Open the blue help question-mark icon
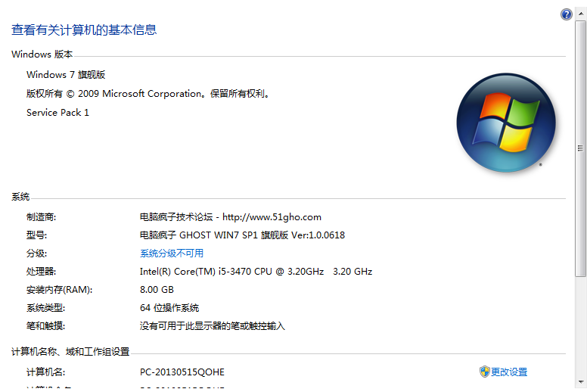This screenshot has height=392, width=587. click(566, 14)
